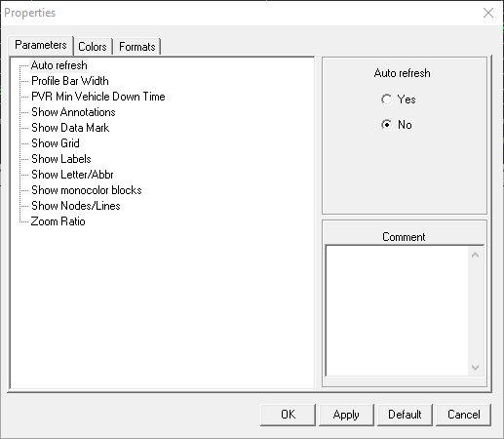Select the Show Labels parameter
Viewport: 504px width, 439px height.
tap(61, 159)
